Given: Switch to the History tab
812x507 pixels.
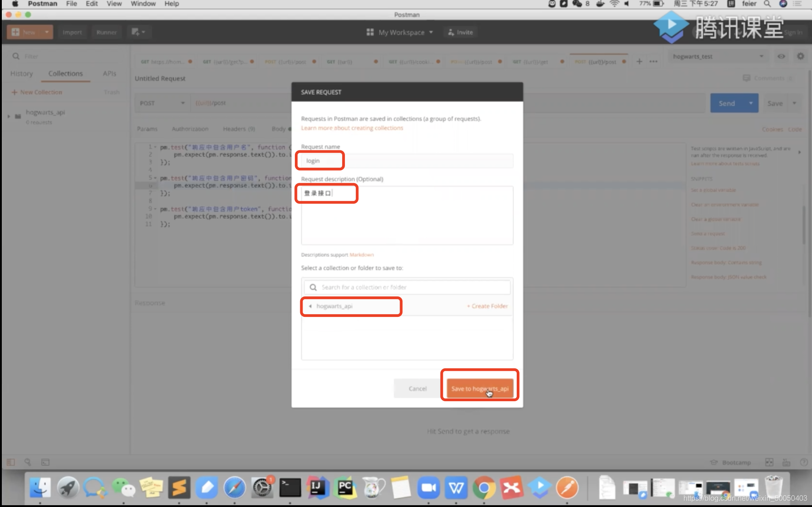Looking at the screenshot, I should (x=21, y=73).
